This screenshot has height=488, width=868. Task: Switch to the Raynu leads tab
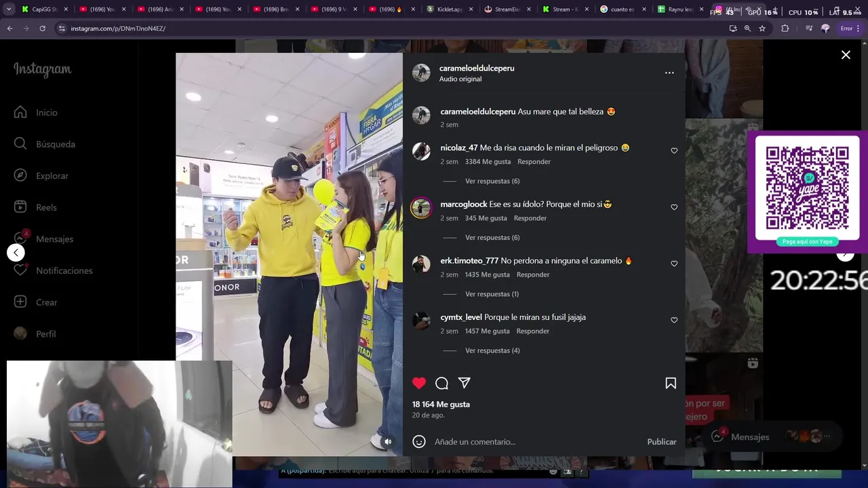coord(681,9)
